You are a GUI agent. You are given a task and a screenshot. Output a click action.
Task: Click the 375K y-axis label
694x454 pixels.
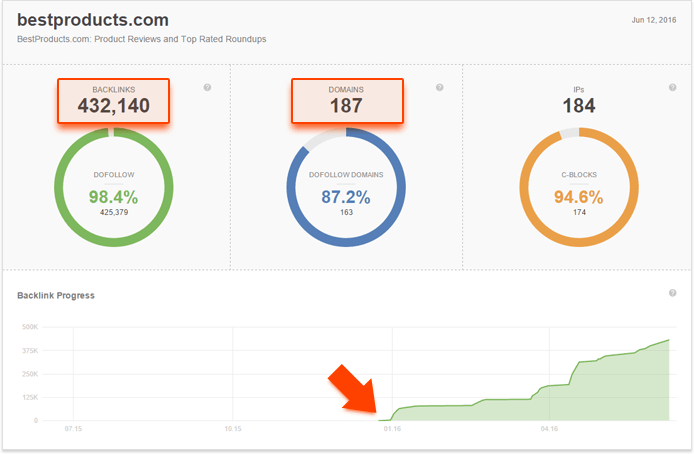(x=30, y=350)
